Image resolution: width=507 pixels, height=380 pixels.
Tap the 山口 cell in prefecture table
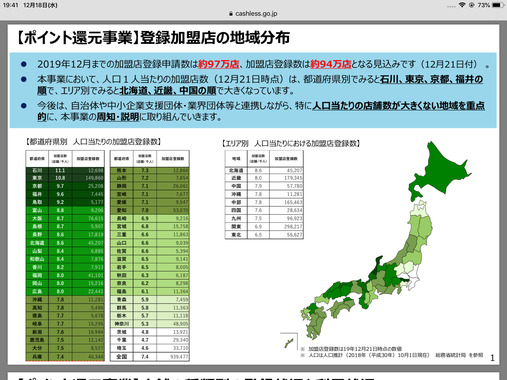pos(122,243)
